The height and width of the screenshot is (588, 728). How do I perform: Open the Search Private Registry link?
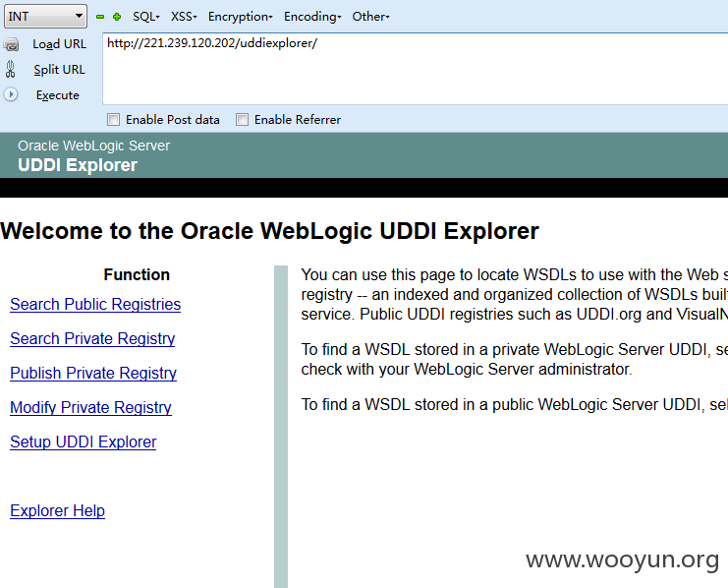point(92,338)
